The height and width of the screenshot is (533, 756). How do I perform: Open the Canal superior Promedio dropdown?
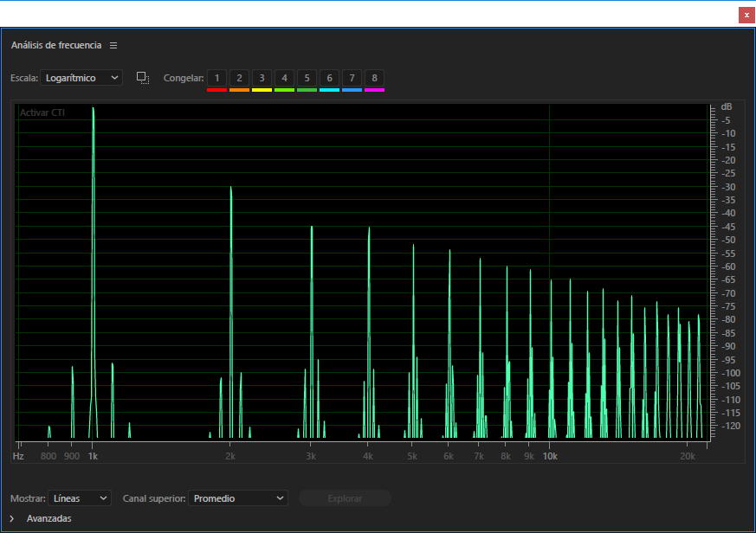(x=238, y=498)
